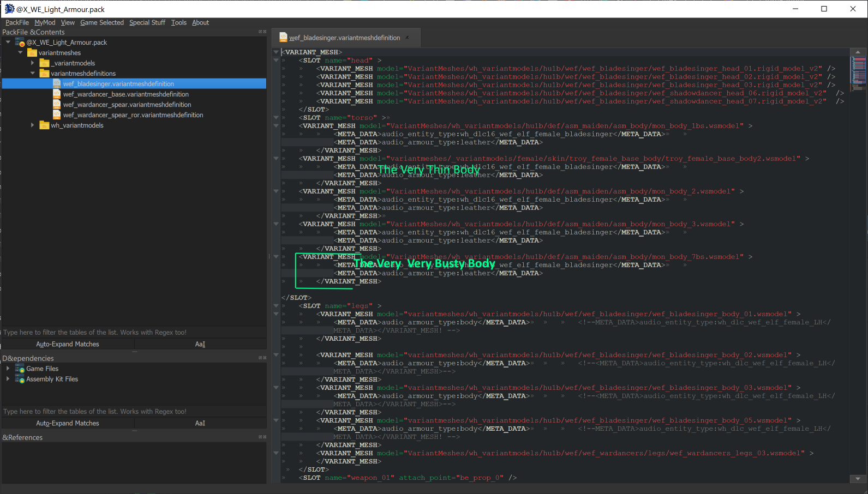Close the PackFile Contents panel

(x=265, y=32)
